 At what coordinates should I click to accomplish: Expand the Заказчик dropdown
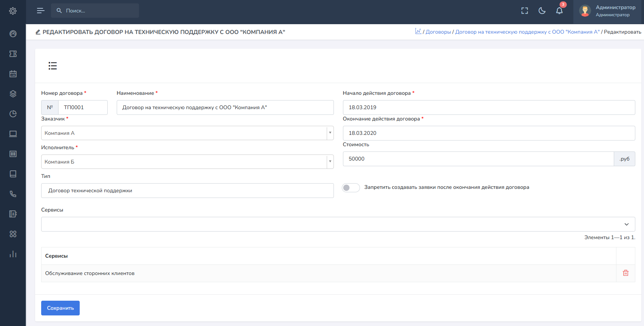[x=330, y=133]
